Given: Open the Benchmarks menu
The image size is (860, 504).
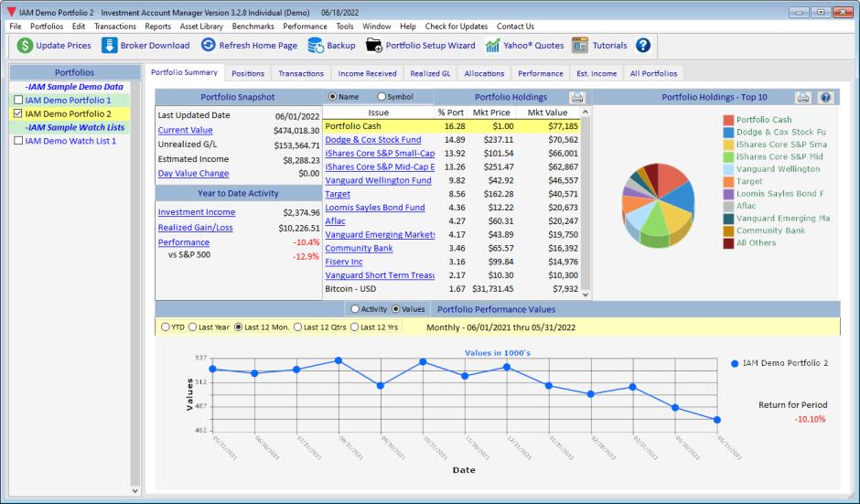Looking at the screenshot, I should pyautogui.click(x=253, y=27).
